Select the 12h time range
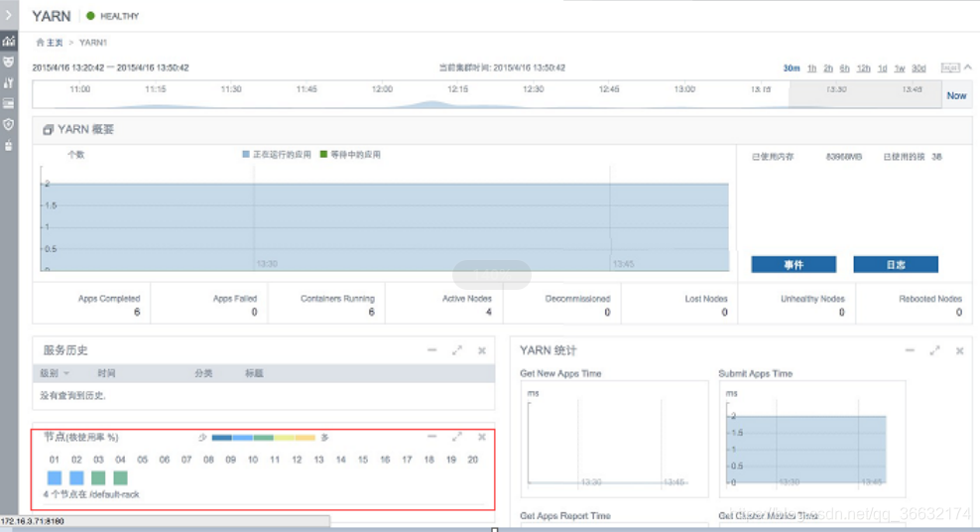This screenshot has height=532, width=980. point(864,68)
